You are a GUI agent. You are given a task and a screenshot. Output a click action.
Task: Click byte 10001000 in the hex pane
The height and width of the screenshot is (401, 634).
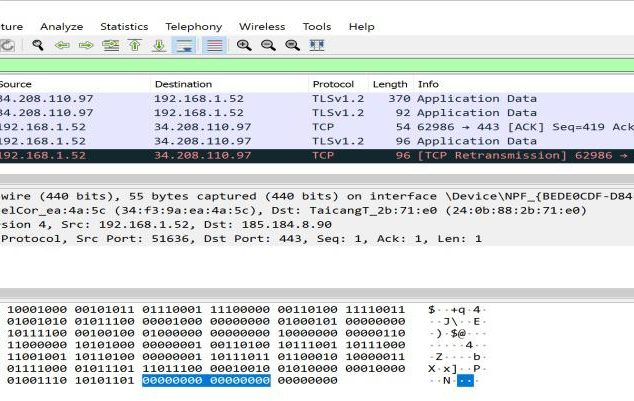coord(37,310)
